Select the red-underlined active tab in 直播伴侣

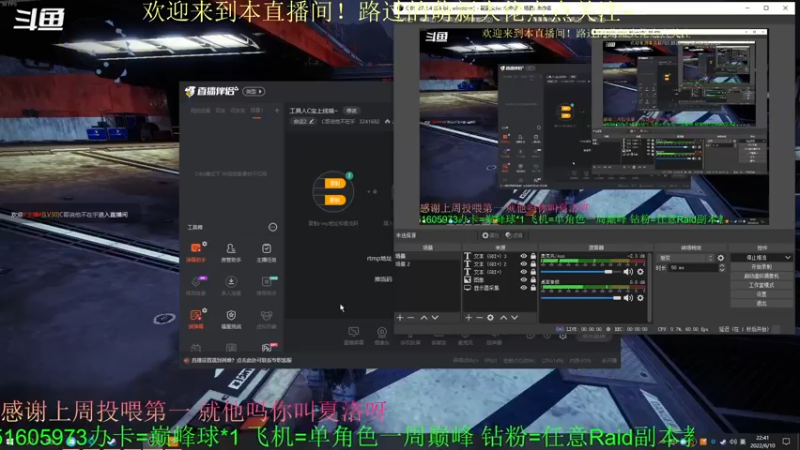tap(256, 111)
